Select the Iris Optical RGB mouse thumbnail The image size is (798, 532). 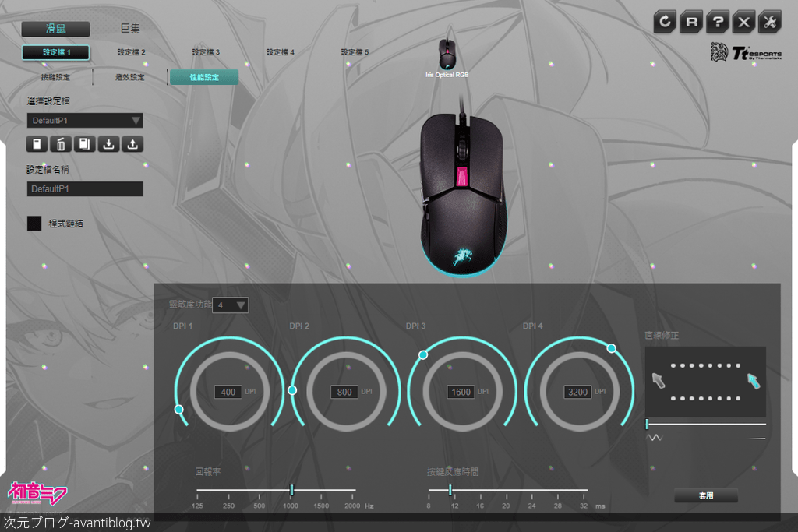pos(447,54)
